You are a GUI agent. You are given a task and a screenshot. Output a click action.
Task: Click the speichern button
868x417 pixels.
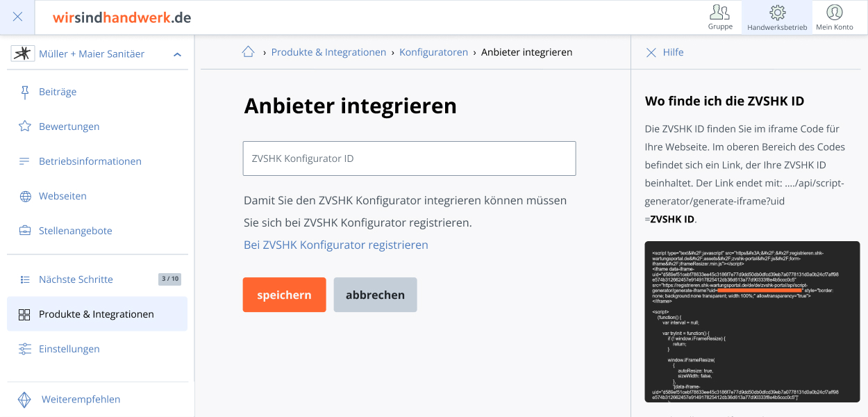[284, 295]
